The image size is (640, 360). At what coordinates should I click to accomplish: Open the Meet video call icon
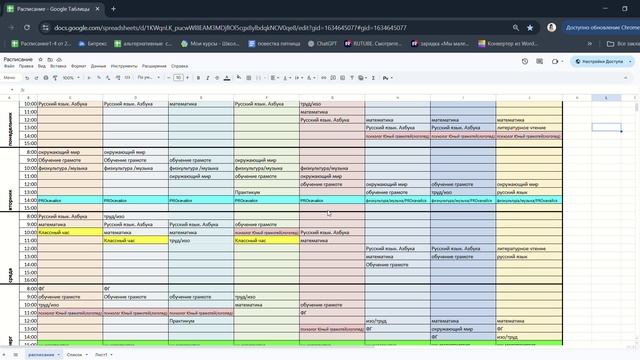point(555,61)
